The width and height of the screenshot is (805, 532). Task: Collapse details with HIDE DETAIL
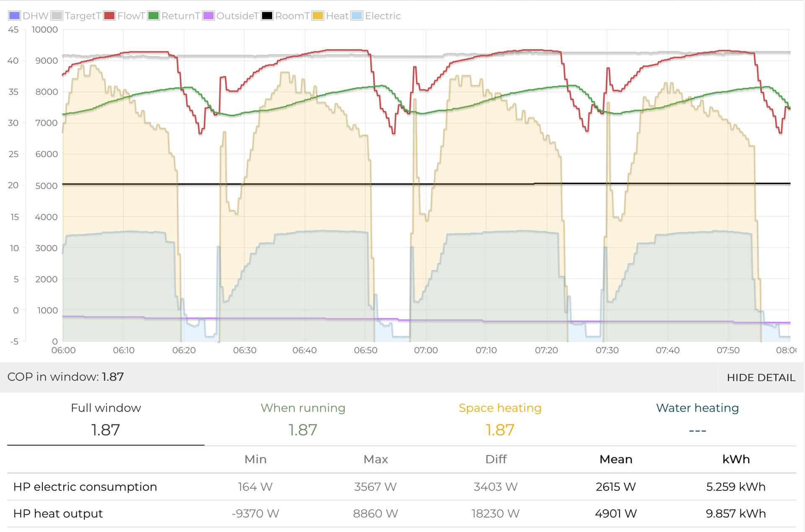pyautogui.click(x=761, y=377)
